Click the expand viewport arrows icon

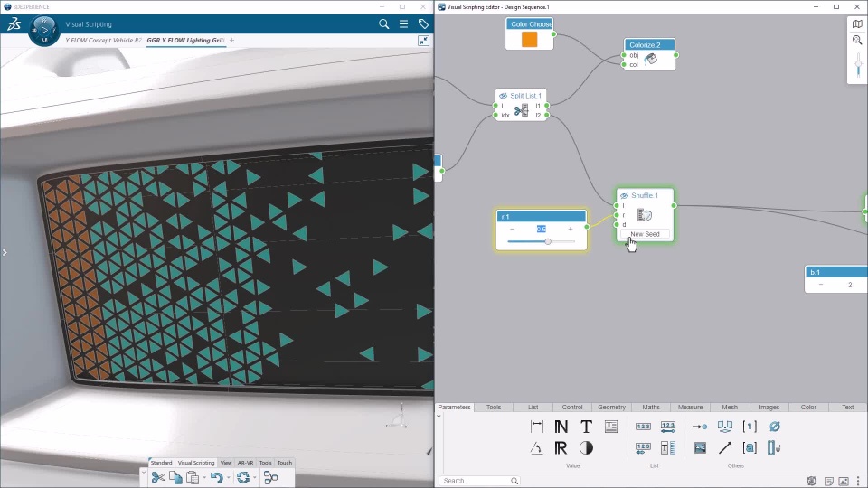point(423,41)
